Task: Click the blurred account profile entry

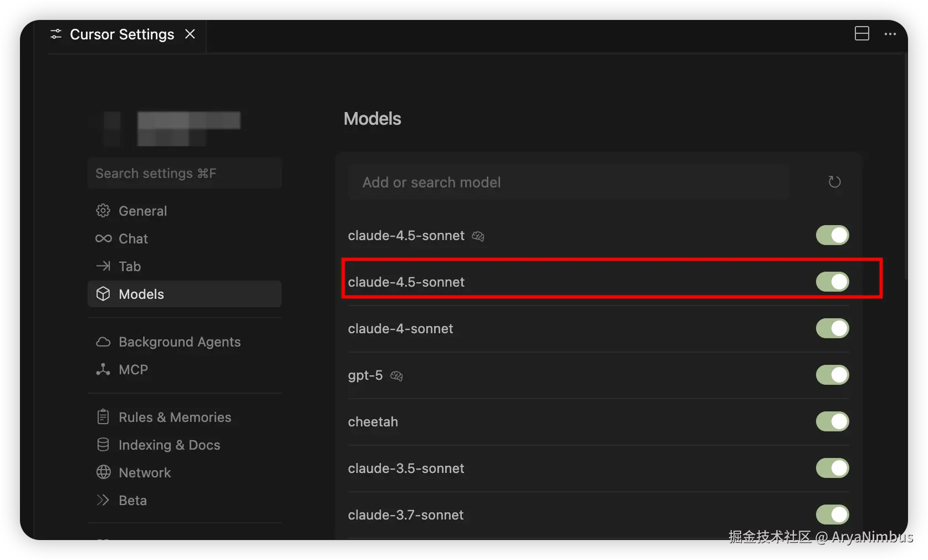Action: click(173, 129)
